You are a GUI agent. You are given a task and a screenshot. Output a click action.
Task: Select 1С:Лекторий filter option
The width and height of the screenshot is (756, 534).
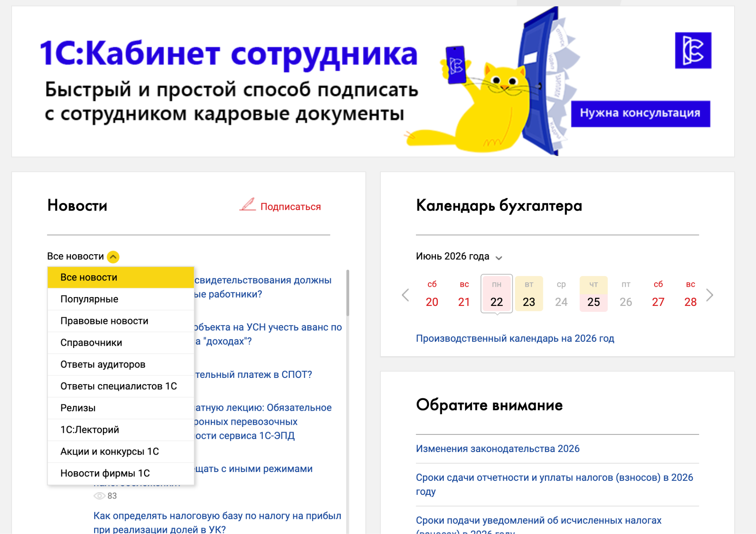121,430
